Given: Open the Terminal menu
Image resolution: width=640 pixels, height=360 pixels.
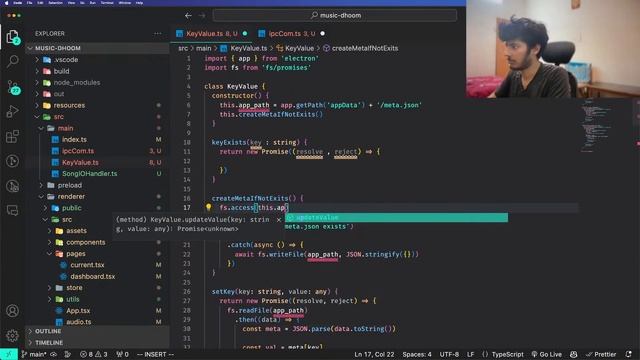Looking at the screenshot, I should click(107, 2).
